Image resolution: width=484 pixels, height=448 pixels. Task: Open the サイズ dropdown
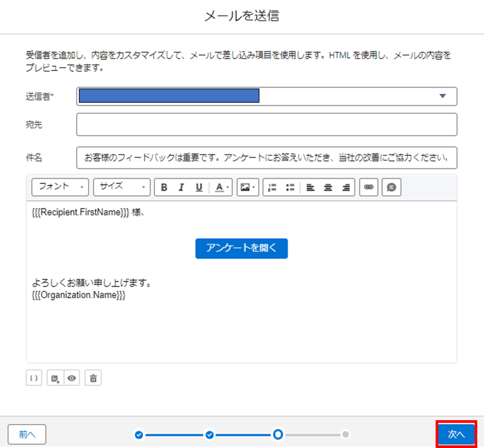point(122,187)
